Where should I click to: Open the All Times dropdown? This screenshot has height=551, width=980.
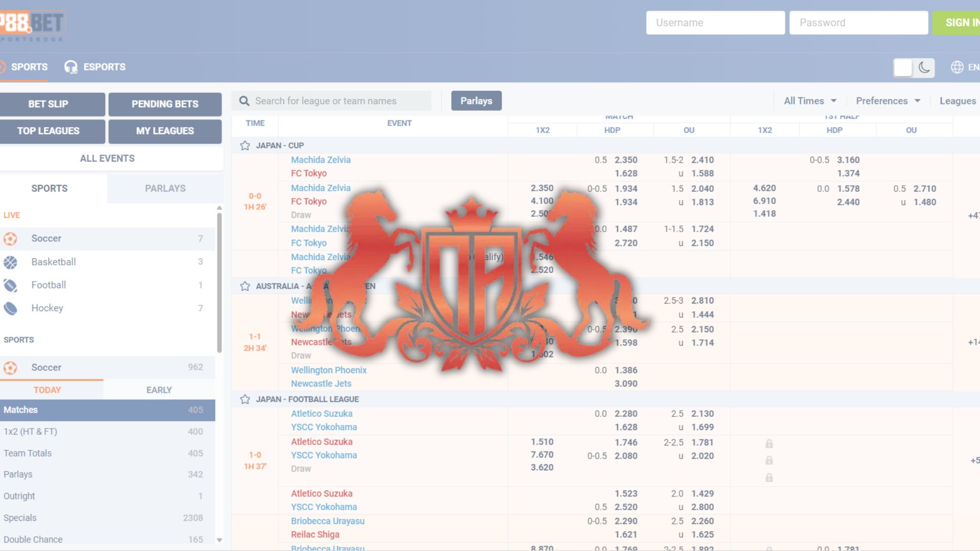tap(810, 101)
